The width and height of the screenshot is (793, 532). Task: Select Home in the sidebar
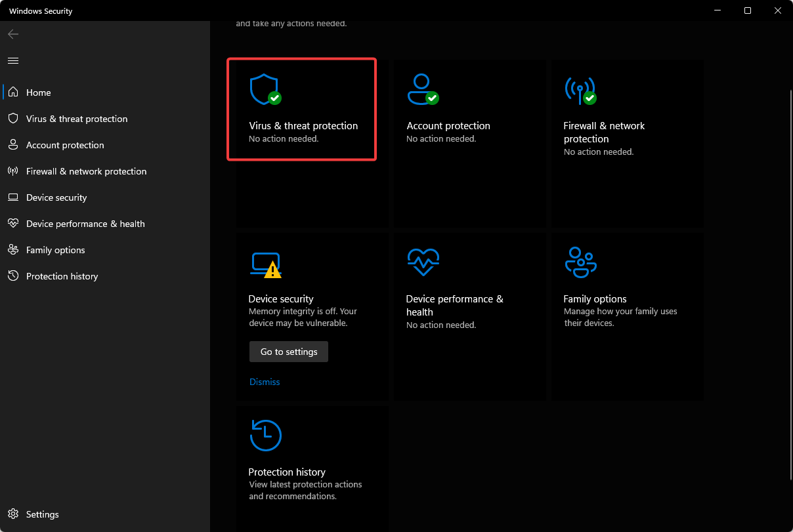(x=105, y=92)
